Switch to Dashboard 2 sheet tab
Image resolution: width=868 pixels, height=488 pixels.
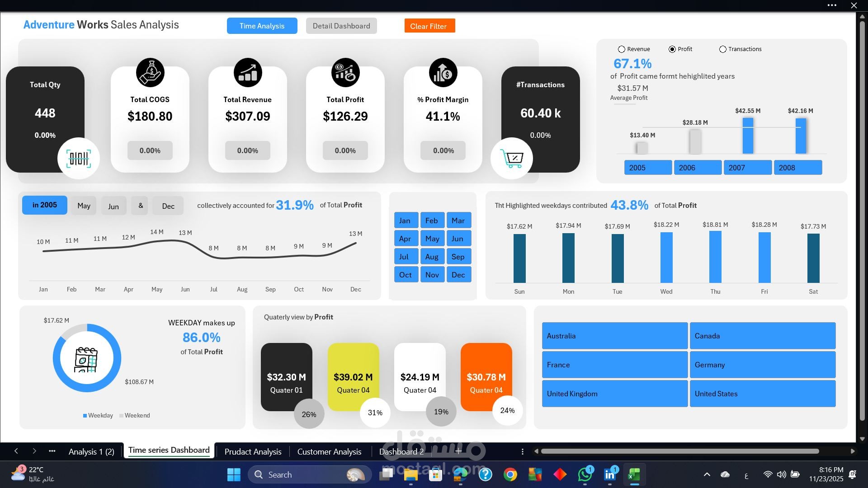(401, 451)
